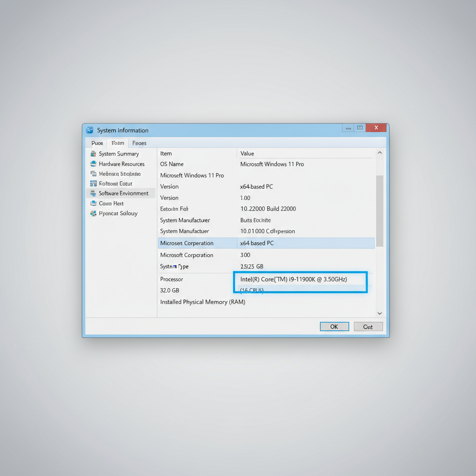
Task: Click the Value column header
Action: 247,153
